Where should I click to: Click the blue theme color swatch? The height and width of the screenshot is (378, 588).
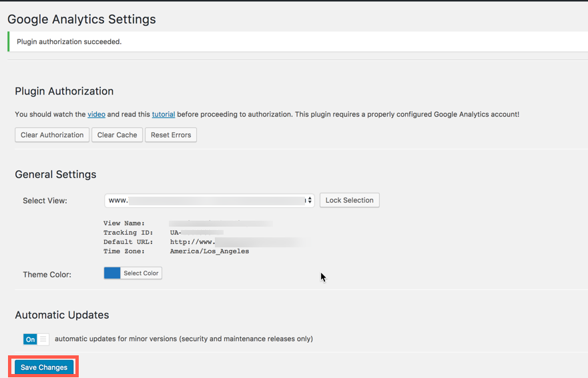[112, 273]
